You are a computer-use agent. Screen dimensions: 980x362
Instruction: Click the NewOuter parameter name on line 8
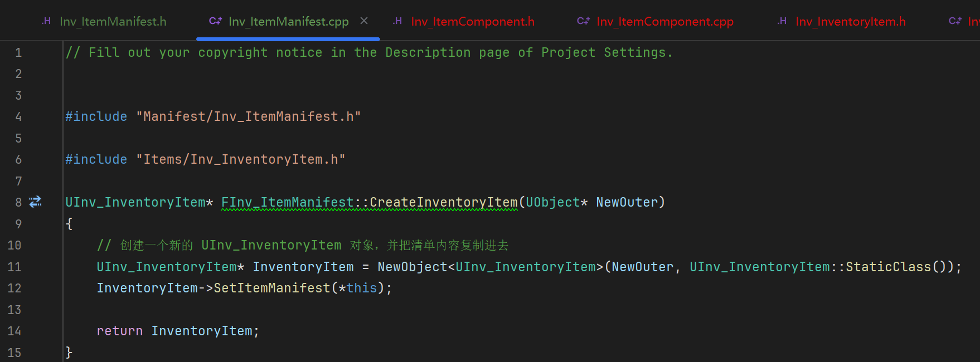pos(627,202)
